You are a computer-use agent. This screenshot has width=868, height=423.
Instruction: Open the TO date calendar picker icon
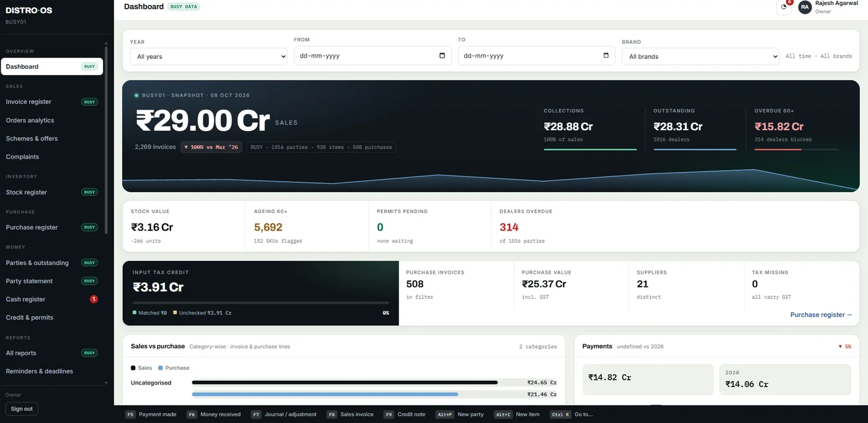[x=606, y=55]
